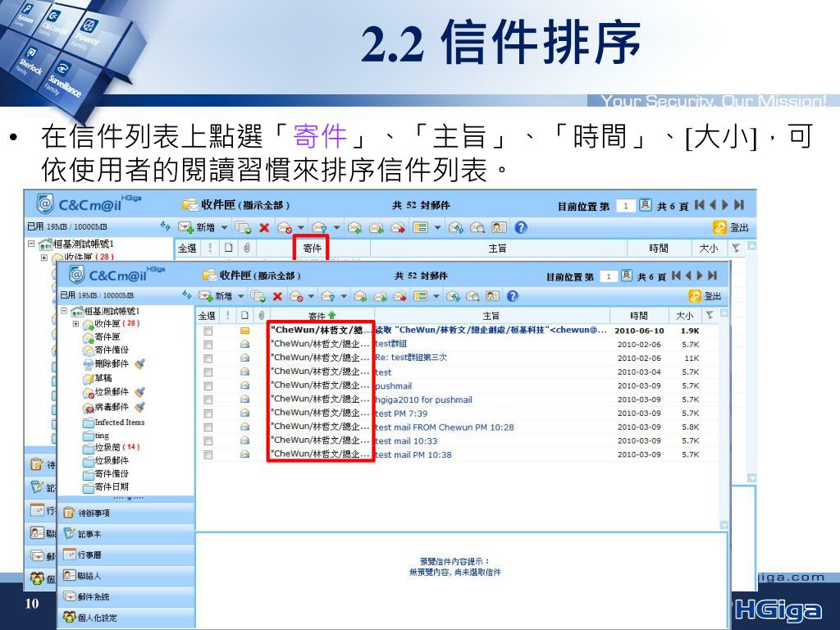
Task: Tick checkbox for test PM 7:39 row
Action: [208, 413]
